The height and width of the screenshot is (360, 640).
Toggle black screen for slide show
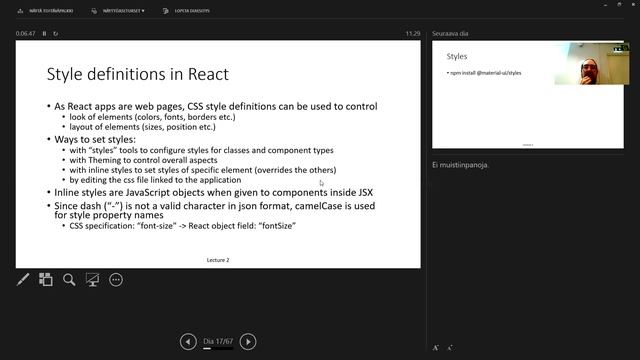tap(92, 280)
